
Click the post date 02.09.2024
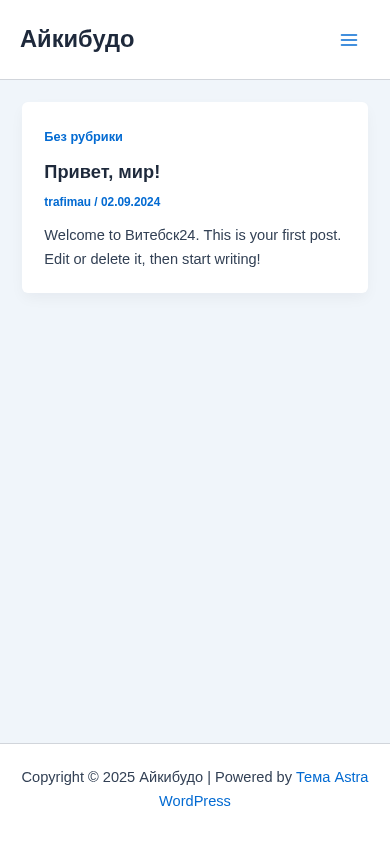click(131, 202)
